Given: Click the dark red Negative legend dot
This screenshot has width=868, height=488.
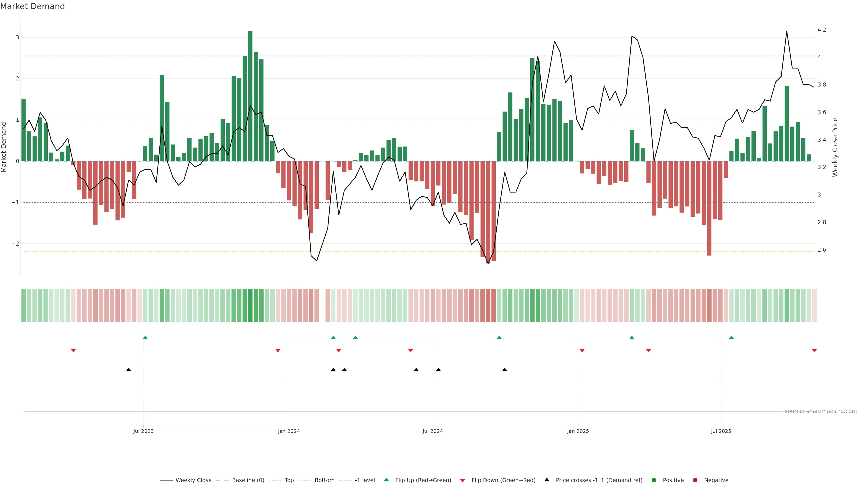Looking at the screenshot, I should pos(695,480).
